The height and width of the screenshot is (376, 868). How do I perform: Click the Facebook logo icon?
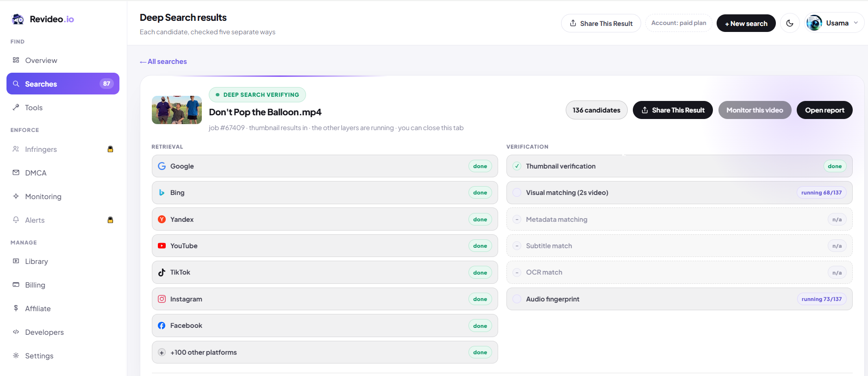pos(162,326)
